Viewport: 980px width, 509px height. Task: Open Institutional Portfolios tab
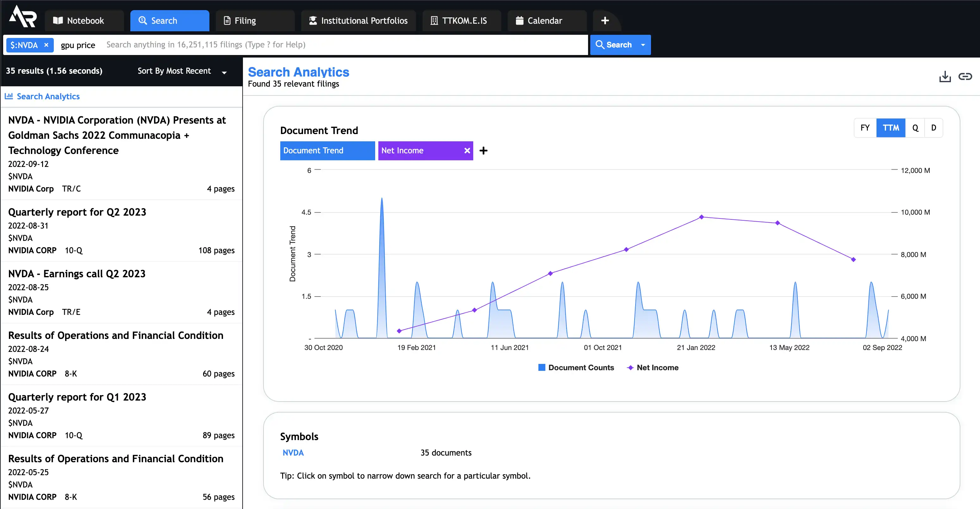358,21
